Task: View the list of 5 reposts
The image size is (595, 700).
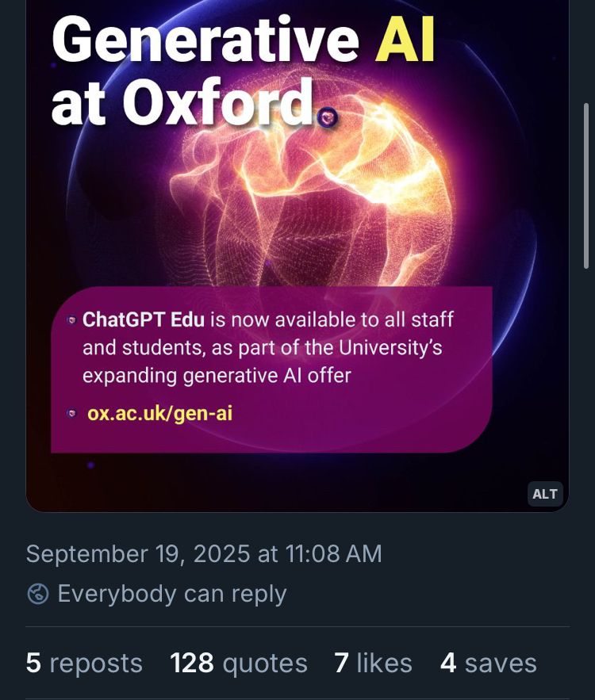Action: pos(84,663)
